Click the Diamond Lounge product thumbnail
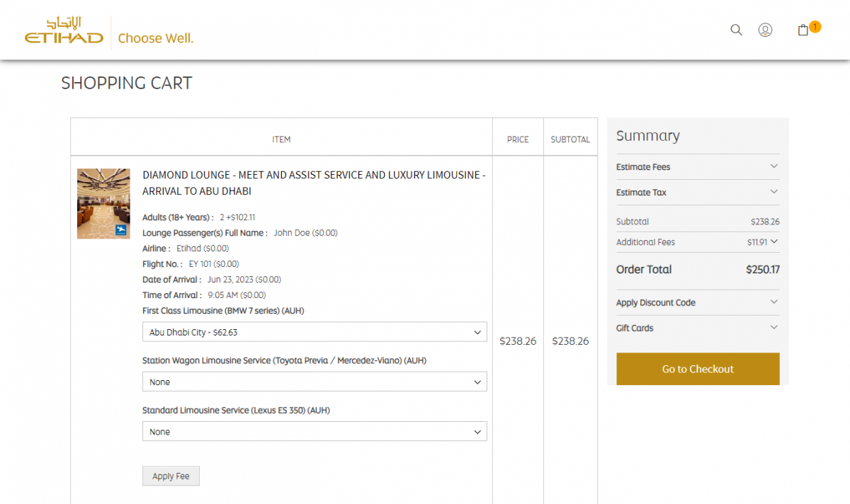The height and width of the screenshot is (504, 850). [x=103, y=203]
